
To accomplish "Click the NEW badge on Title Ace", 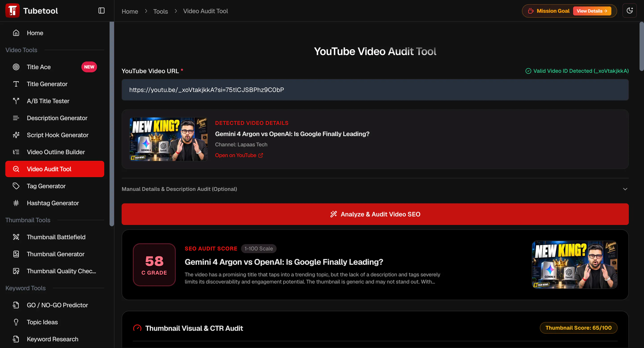I will coord(89,67).
